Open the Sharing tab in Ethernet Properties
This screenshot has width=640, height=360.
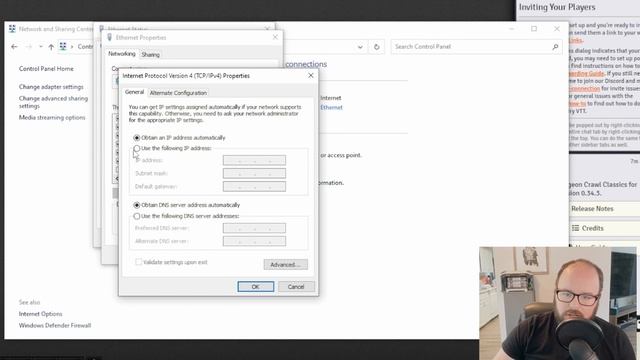click(151, 54)
